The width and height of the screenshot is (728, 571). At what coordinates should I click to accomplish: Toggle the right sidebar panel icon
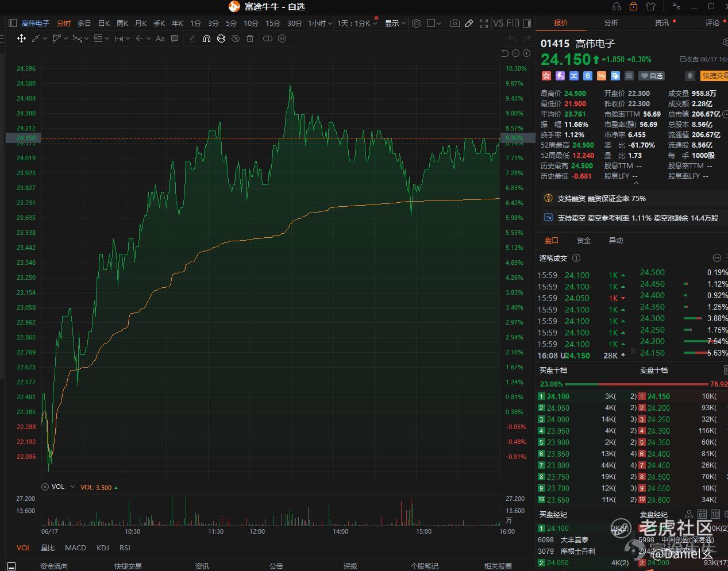coord(528,24)
